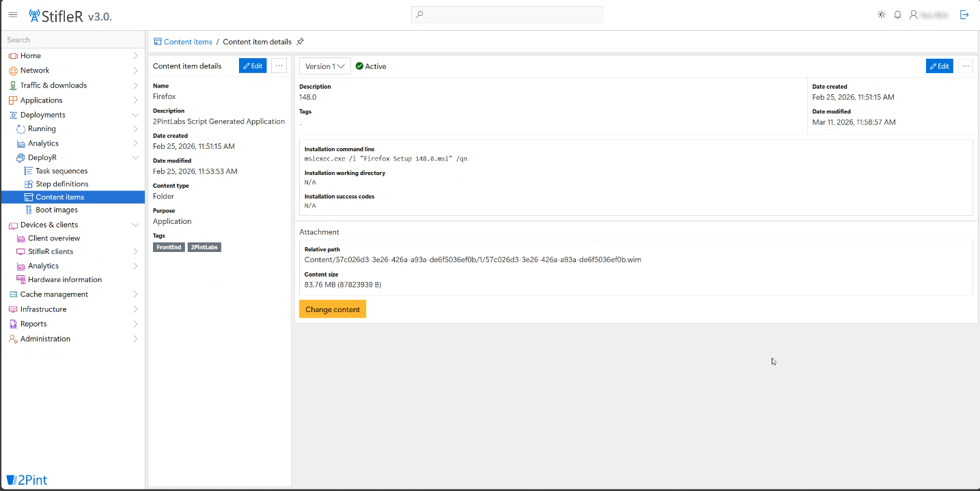Collapse the Deployments section chevron
This screenshot has width=980, height=491.
(x=135, y=115)
